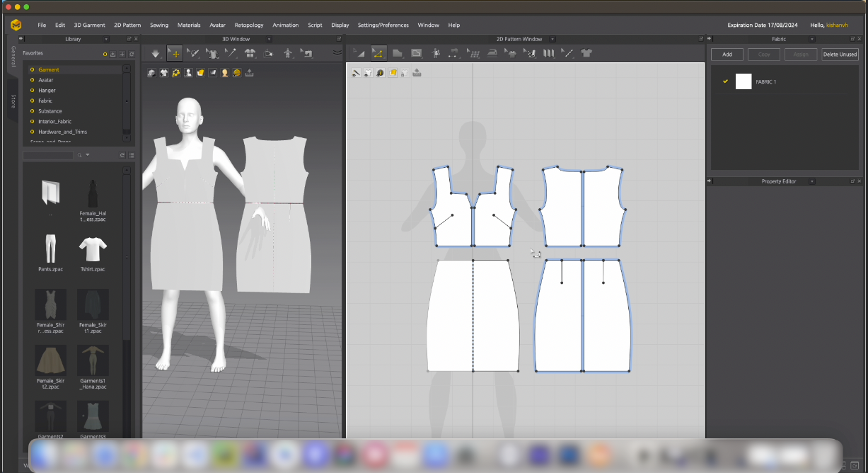Open the Animation menu
The width and height of the screenshot is (868, 473).
(286, 25)
